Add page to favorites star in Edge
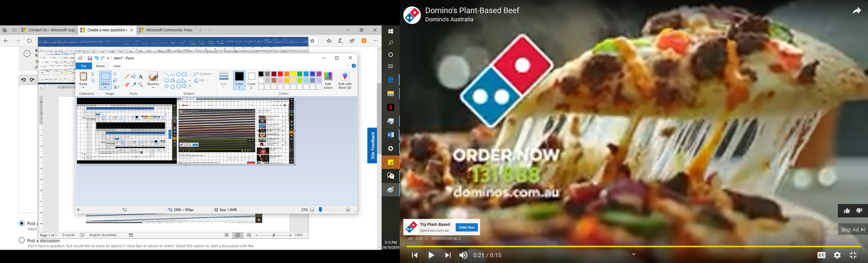Viewport: 868px width, 263px height. pos(312,41)
